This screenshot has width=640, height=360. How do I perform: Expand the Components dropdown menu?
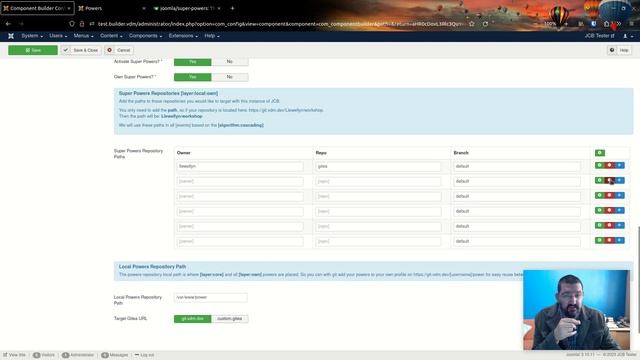[145, 36]
